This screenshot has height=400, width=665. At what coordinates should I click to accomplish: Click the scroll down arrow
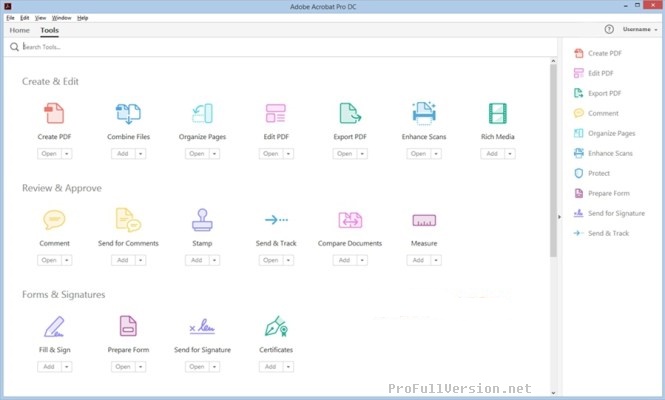click(x=553, y=393)
